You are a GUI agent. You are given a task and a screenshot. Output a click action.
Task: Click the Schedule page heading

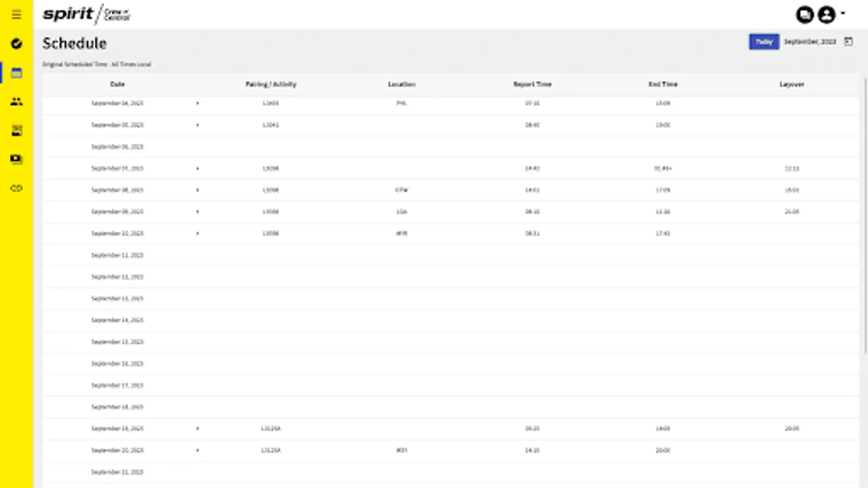tap(74, 43)
